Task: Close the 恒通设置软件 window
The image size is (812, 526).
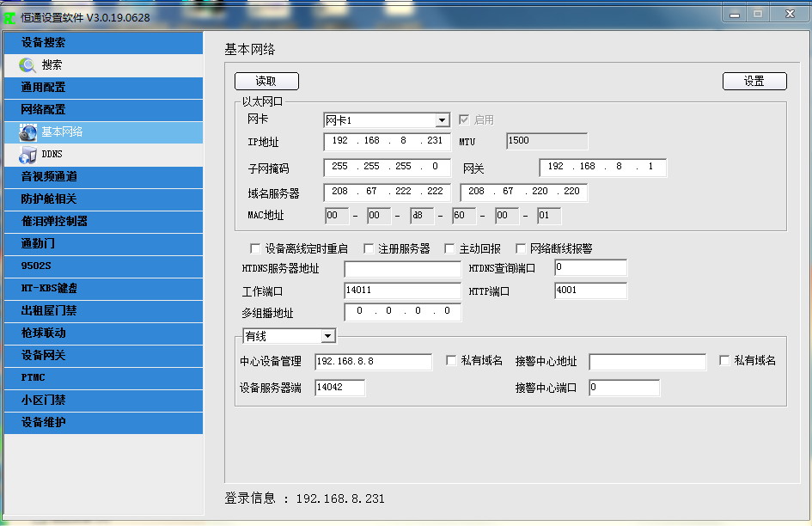Action: (790, 14)
